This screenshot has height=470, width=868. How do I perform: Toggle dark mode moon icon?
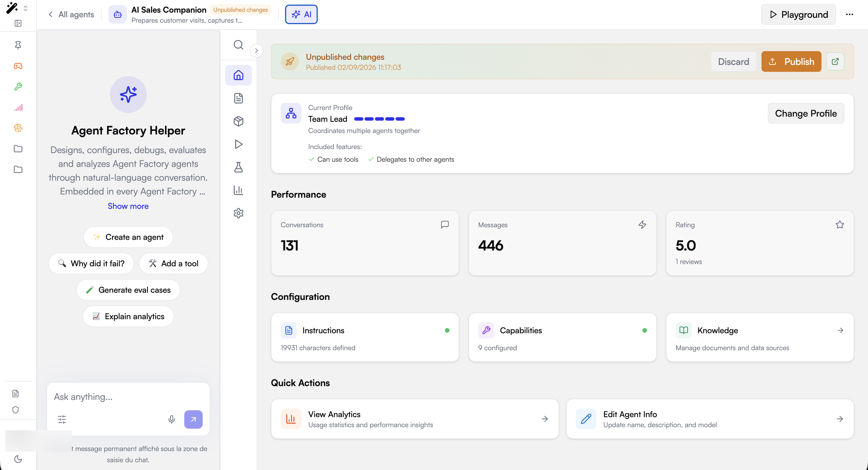click(18, 459)
